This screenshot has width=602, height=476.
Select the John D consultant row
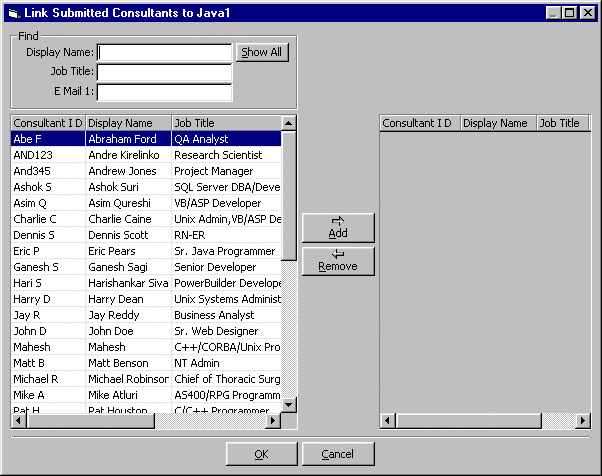click(x=146, y=331)
